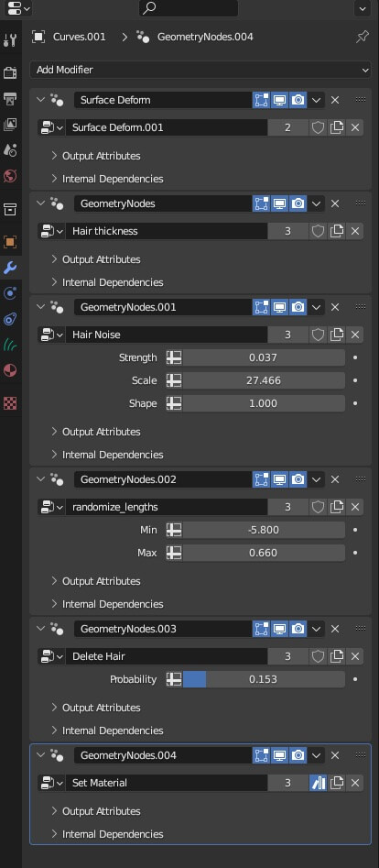Select the Modifiers wrench tab

tap(10, 268)
